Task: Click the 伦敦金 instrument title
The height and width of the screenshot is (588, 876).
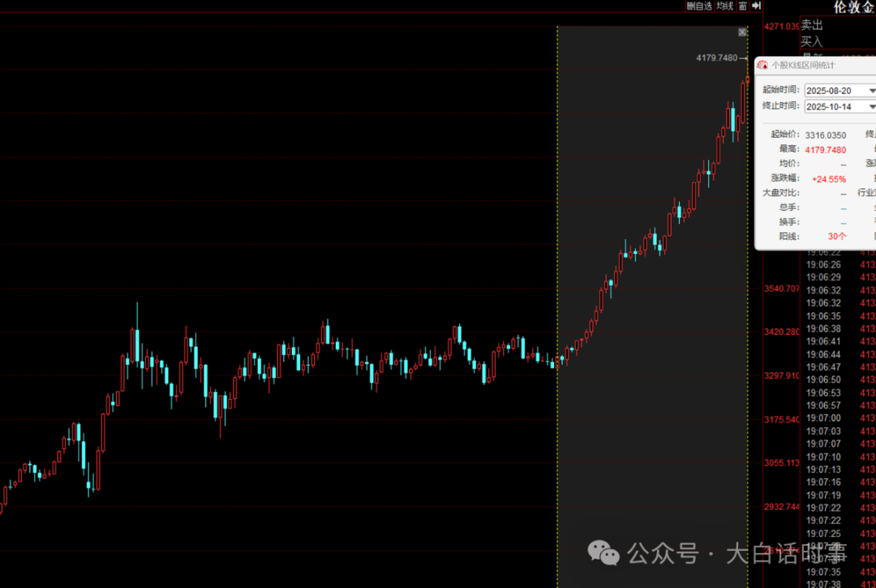Action: point(854,7)
